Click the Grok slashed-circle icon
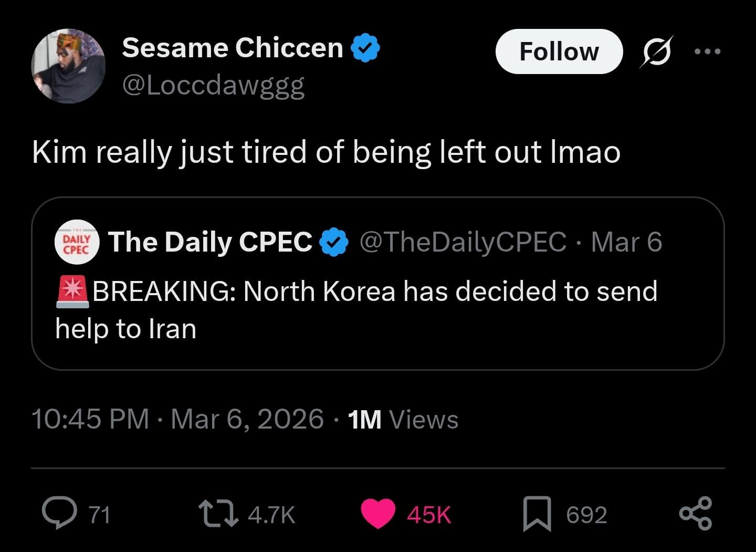 click(656, 51)
